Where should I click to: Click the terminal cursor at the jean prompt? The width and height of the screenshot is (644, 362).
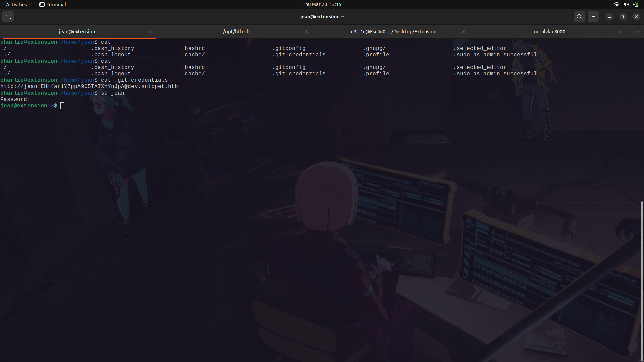coord(62,106)
